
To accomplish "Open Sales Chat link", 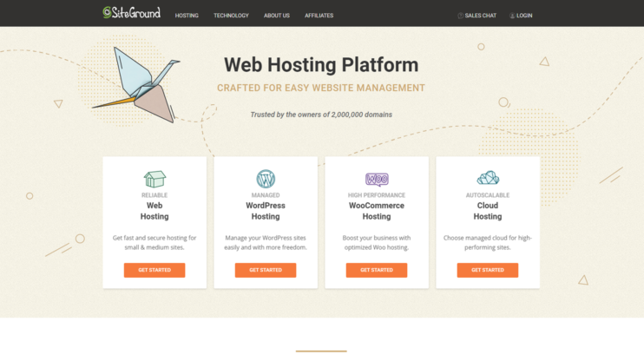I will [x=476, y=16].
